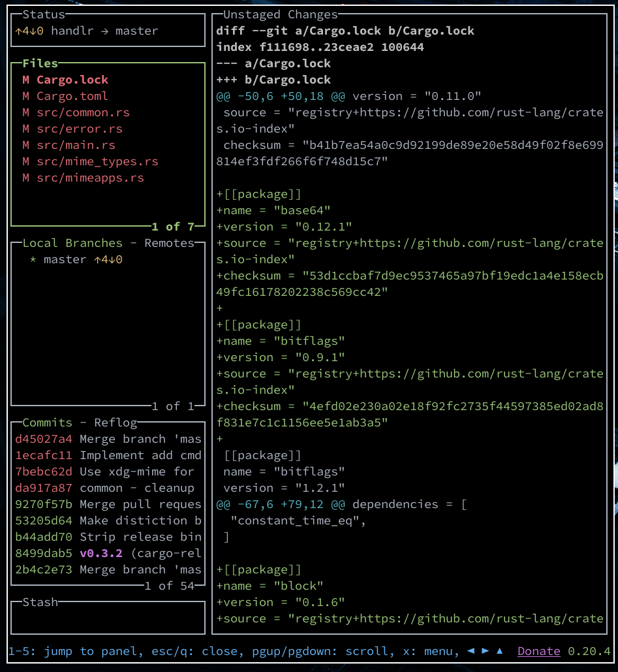Viewport: 618px width, 672px height.
Task: Click the M status marker of Cargo.lock
Action: [25, 80]
